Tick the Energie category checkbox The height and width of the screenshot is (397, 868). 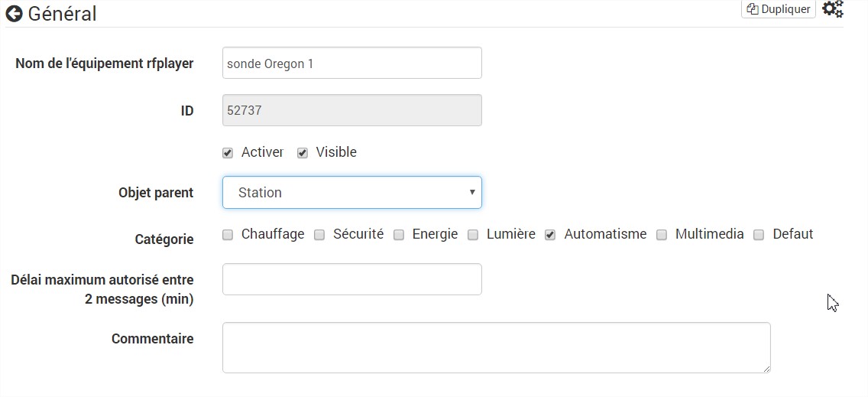click(x=399, y=235)
